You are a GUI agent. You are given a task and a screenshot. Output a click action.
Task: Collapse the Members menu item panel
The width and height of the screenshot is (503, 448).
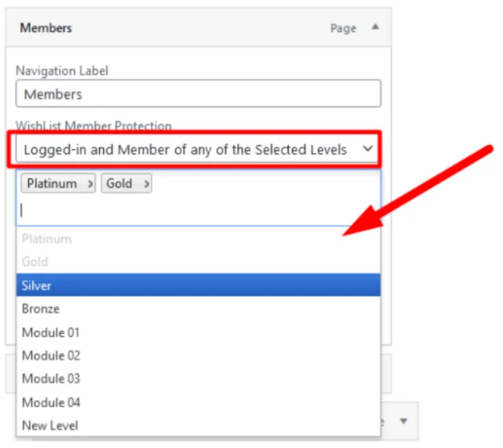point(375,27)
